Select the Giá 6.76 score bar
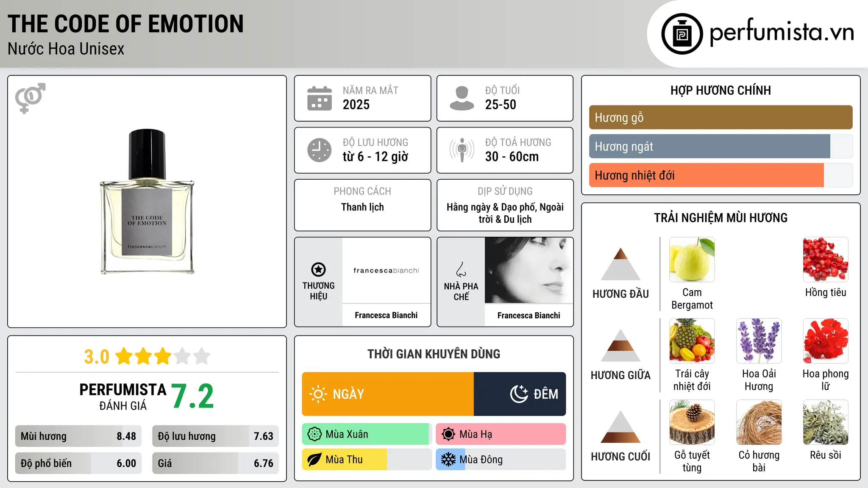 215,463
